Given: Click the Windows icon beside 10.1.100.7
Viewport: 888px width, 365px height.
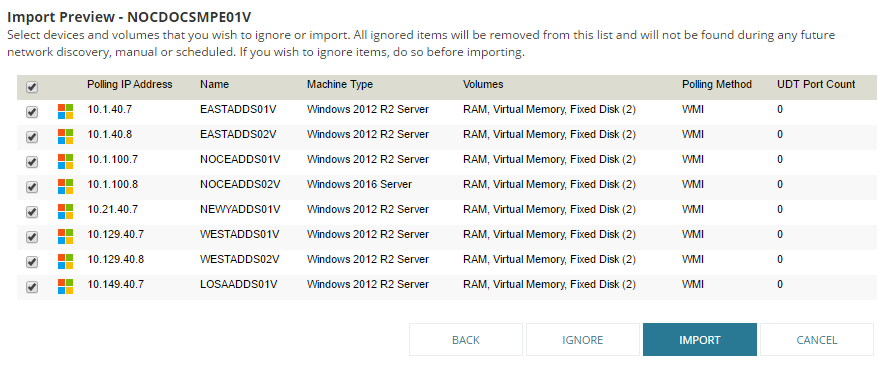Looking at the screenshot, I should pos(66,161).
